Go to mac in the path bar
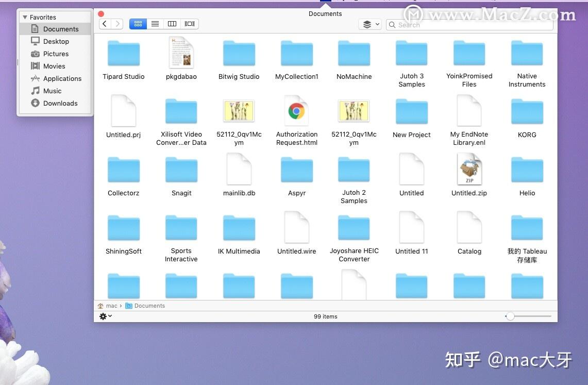588x385 pixels. tap(111, 306)
